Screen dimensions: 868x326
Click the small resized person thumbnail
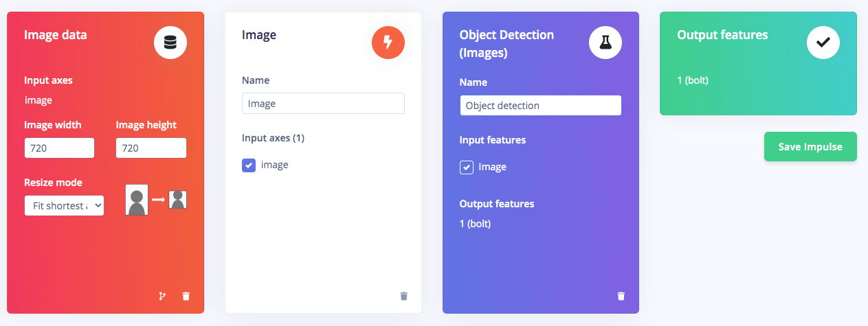point(178,200)
